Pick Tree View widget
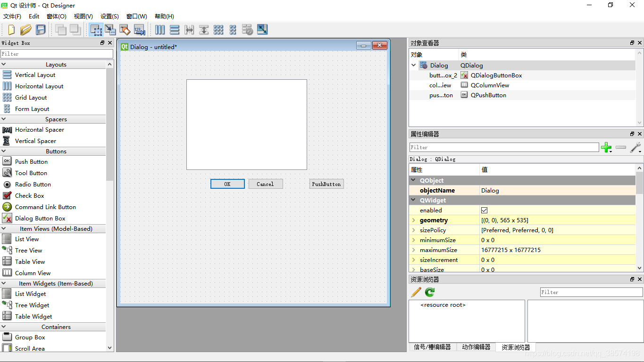This screenshot has height=362, width=644. 28,250
